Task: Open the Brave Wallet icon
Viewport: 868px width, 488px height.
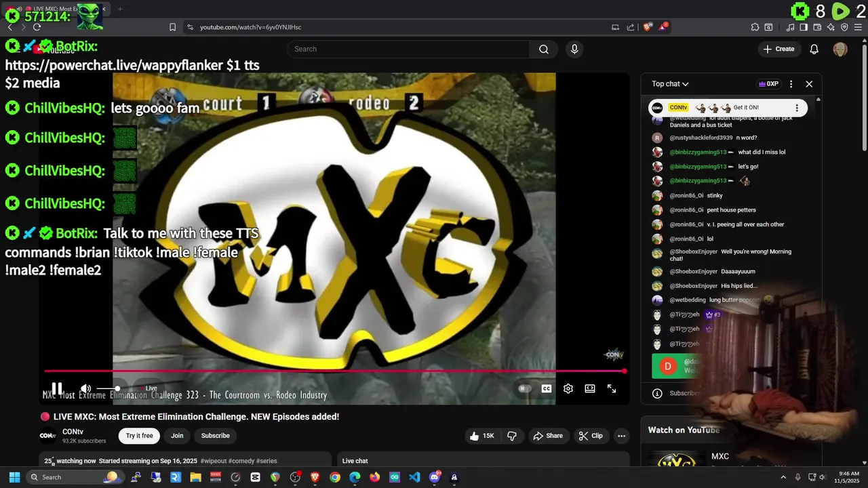Action: click(817, 27)
